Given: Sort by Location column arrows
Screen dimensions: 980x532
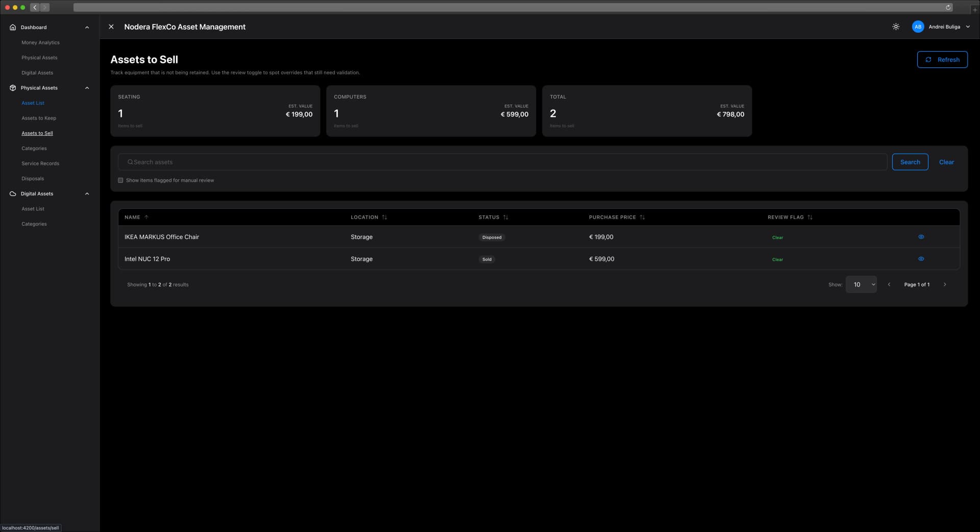Looking at the screenshot, I should [x=384, y=217].
